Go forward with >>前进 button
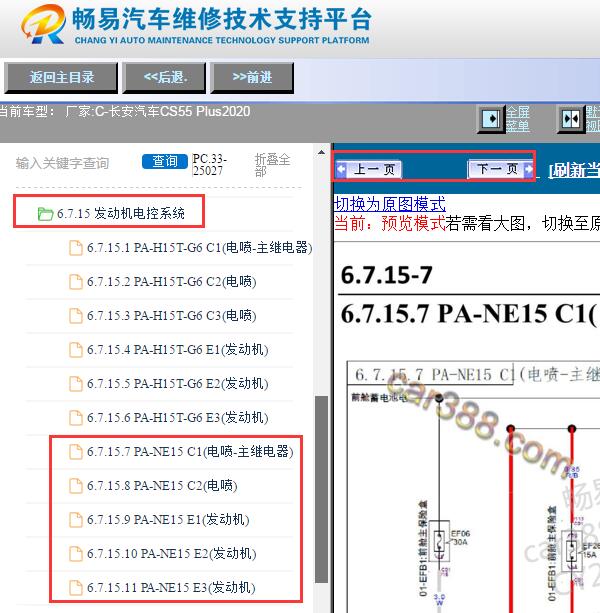 [252, 77]
